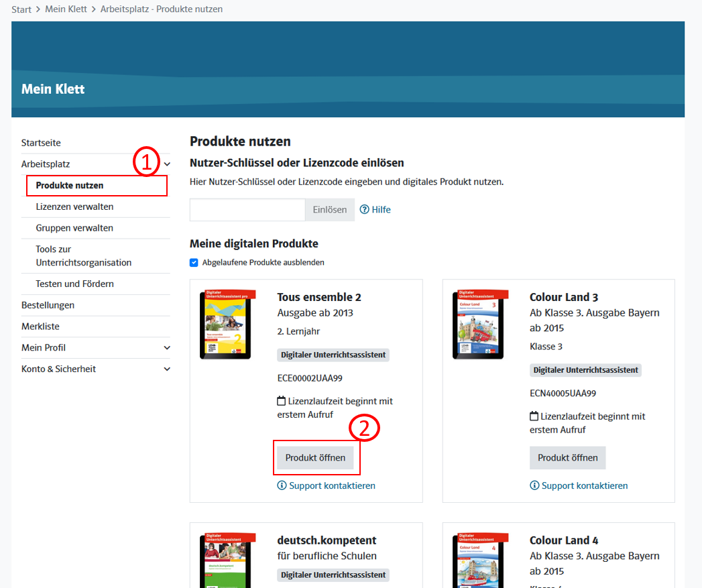
Task: Click the Einlösen button
Action: click(x=330, y=210)
